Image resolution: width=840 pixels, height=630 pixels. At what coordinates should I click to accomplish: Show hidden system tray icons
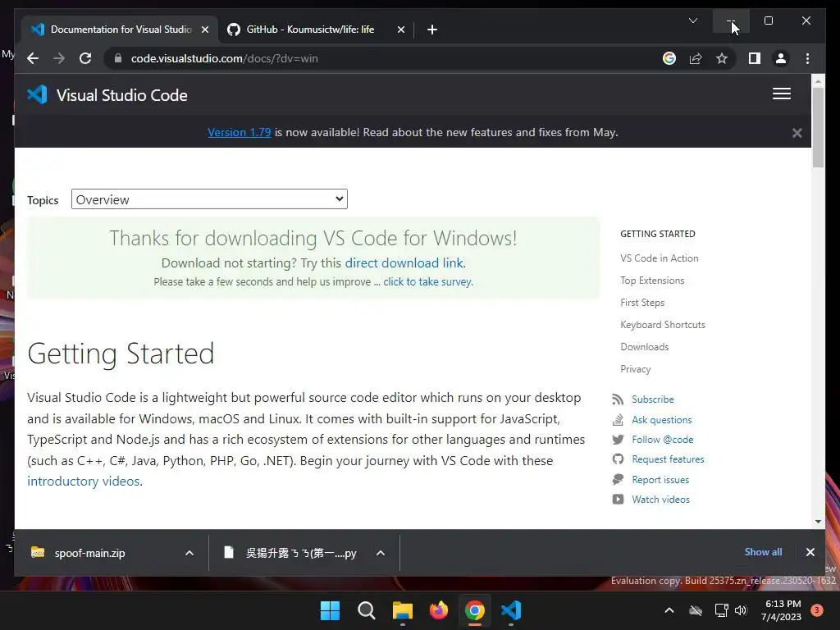(x=669, y=610)
